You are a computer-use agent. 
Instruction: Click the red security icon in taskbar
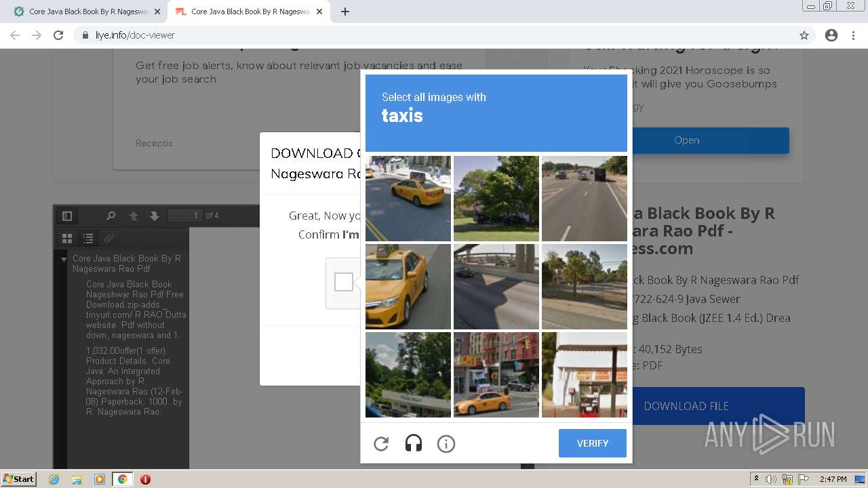[x=145, y=479]
